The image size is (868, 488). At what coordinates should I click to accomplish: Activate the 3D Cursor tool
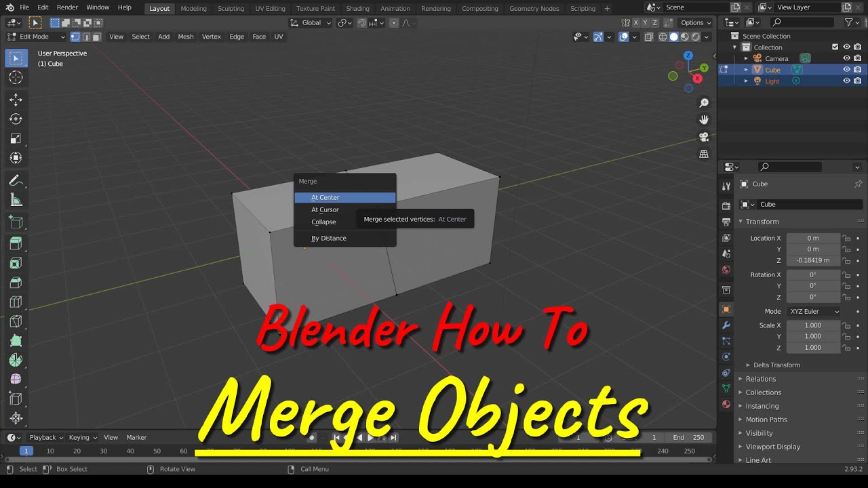[16, 78]
